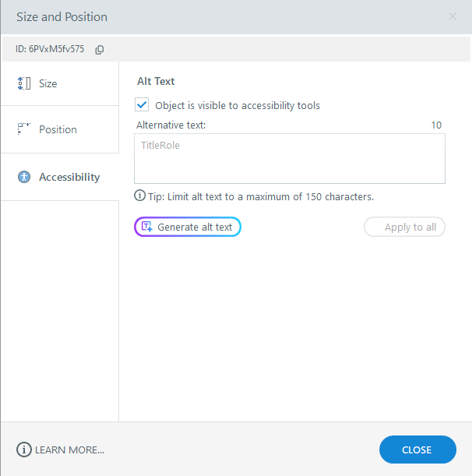The height and width of the screenshot is (476, 472).
Task: Open the Position tab
Action: pyautogui.click(x=58, y=129)
